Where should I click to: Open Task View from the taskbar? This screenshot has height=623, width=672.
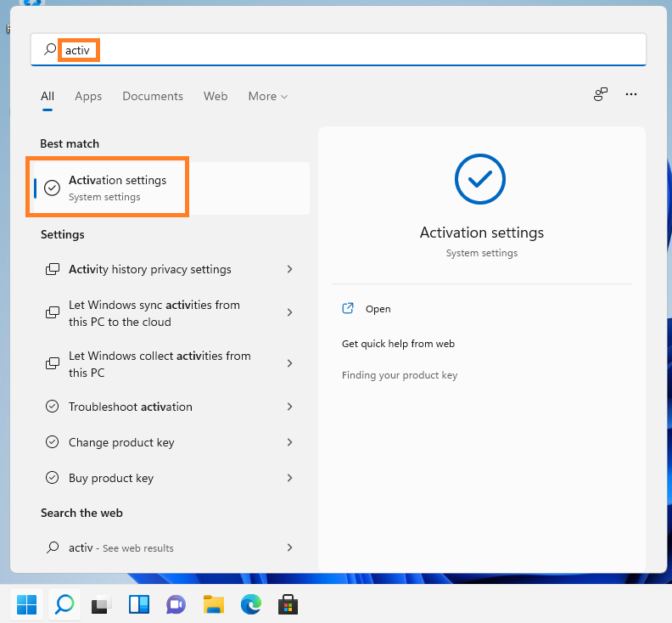101,604
